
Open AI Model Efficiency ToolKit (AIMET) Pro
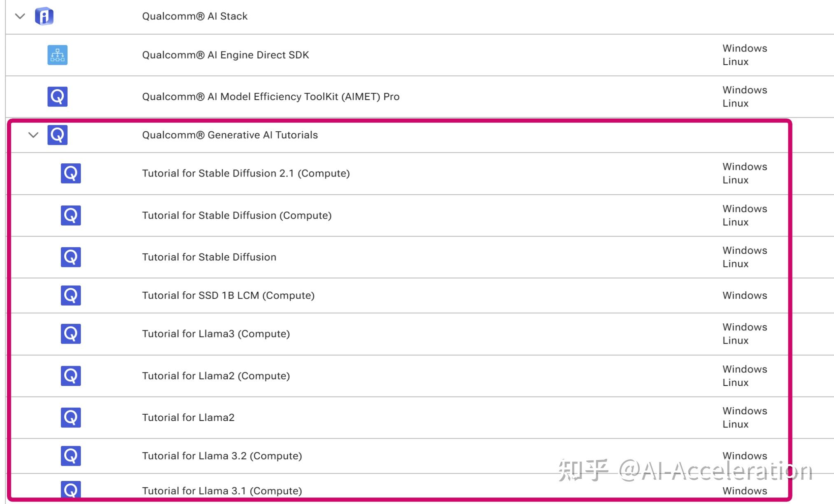270,97
